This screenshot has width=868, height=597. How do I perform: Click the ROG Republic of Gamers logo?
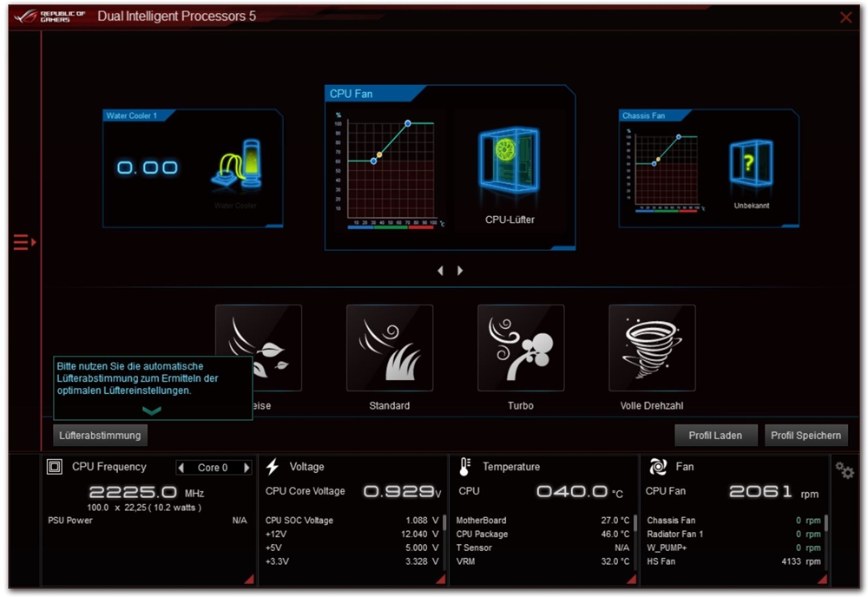pyautogui.click(x=49, y=16)
